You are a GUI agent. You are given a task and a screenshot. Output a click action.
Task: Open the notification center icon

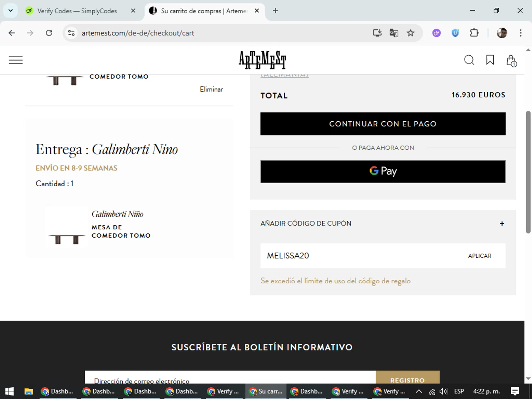[x=515, y=391]
